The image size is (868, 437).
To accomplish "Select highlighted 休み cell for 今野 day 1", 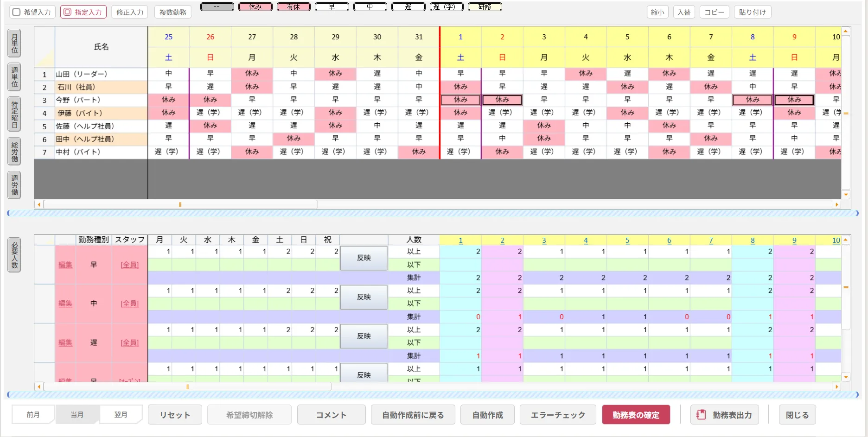I will (460, 100).
